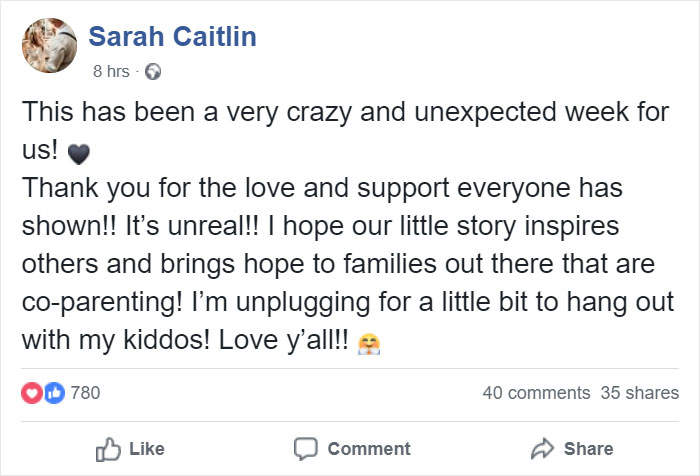Open the Sarah Caitlin profile name link

172,37
